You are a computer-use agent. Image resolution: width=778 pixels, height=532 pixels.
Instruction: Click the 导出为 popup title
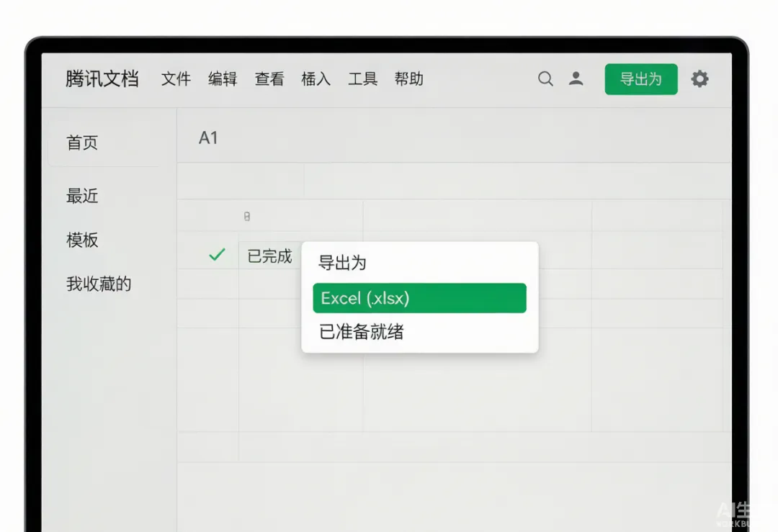pos(342,263)
